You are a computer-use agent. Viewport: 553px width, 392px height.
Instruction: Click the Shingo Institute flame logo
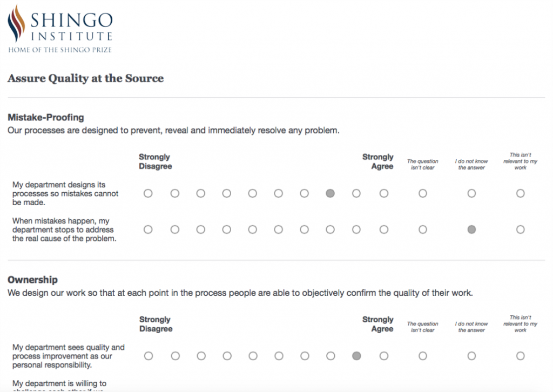(16, 25)
